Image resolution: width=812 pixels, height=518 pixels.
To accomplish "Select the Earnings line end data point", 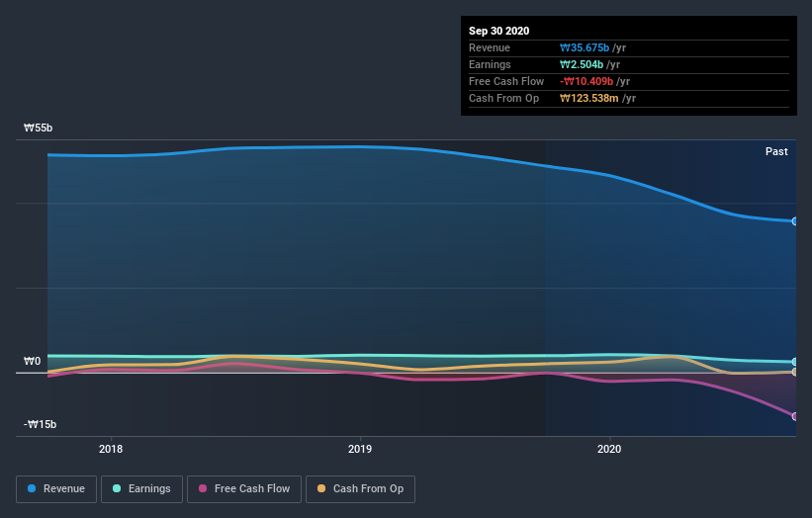I will tap(795, 362).
